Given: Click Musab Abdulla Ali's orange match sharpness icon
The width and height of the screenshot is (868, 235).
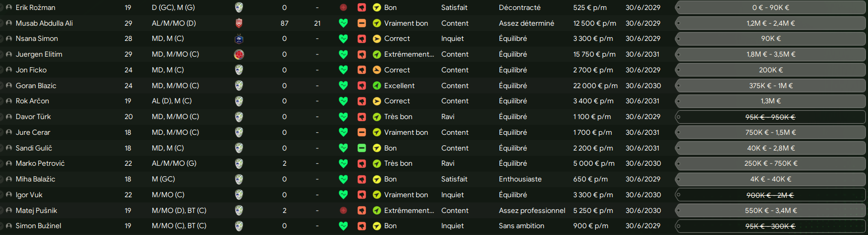Looking at the screenshot, I should [362, 23].
